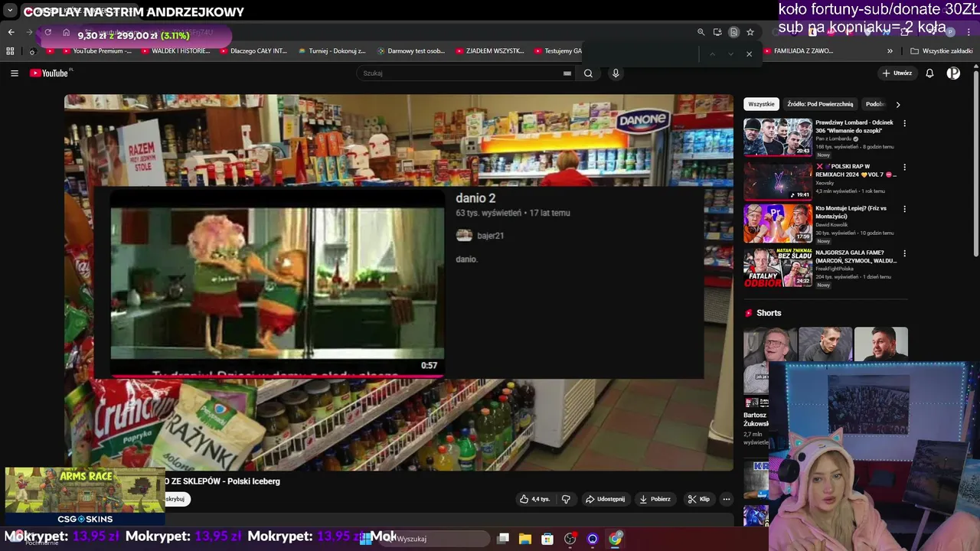Show more filter chips with right chevron
The height and width of the screenshot is (551, 980).
898,104
